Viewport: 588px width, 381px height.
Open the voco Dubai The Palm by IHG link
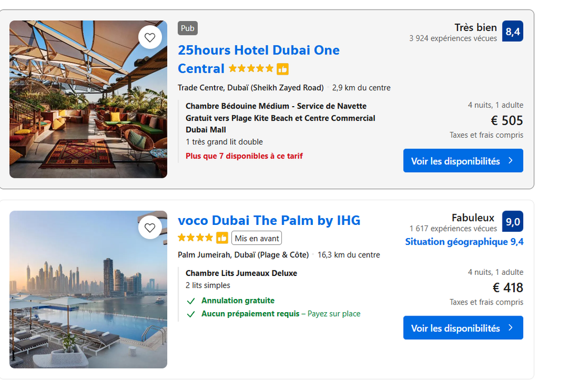[269, 220]
